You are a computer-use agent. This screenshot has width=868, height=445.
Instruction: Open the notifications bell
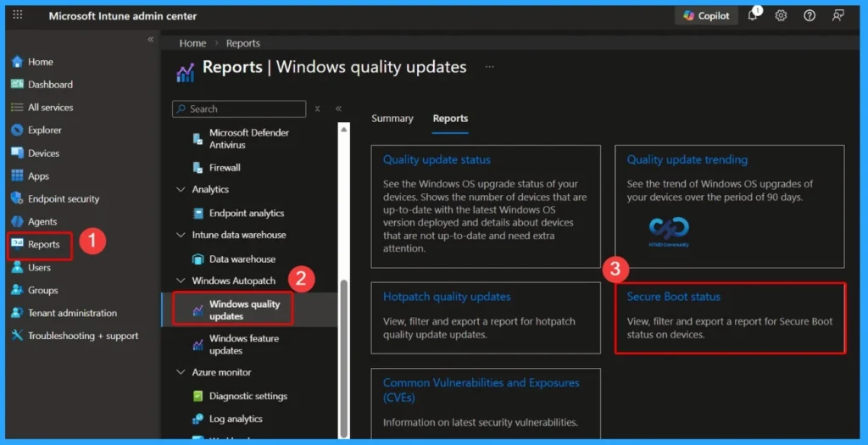(x=754, y=15)
